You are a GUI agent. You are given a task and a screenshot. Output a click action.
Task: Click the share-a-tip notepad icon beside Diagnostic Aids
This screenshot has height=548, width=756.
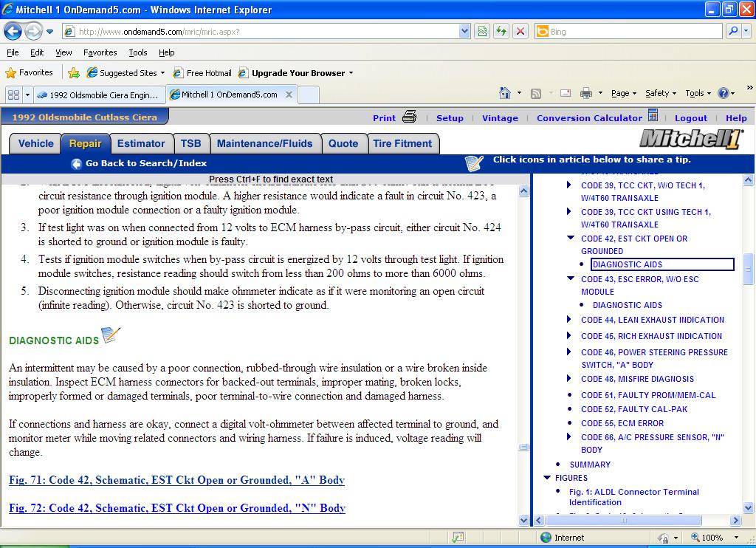pos(111,336)
